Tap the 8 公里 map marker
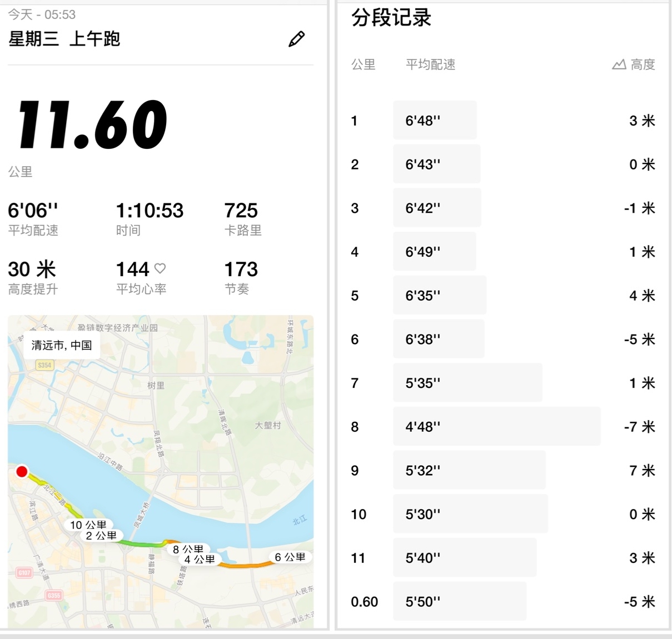Screen dimensions: 672x639 pyautogui.click(x=188, y=549)
